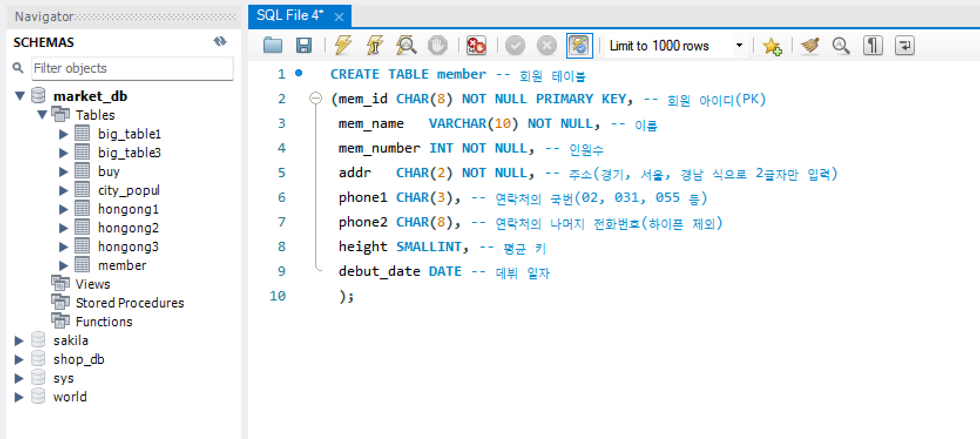Click the Filter objects search field
Screen dimensions: 980x439
[133, 68]
